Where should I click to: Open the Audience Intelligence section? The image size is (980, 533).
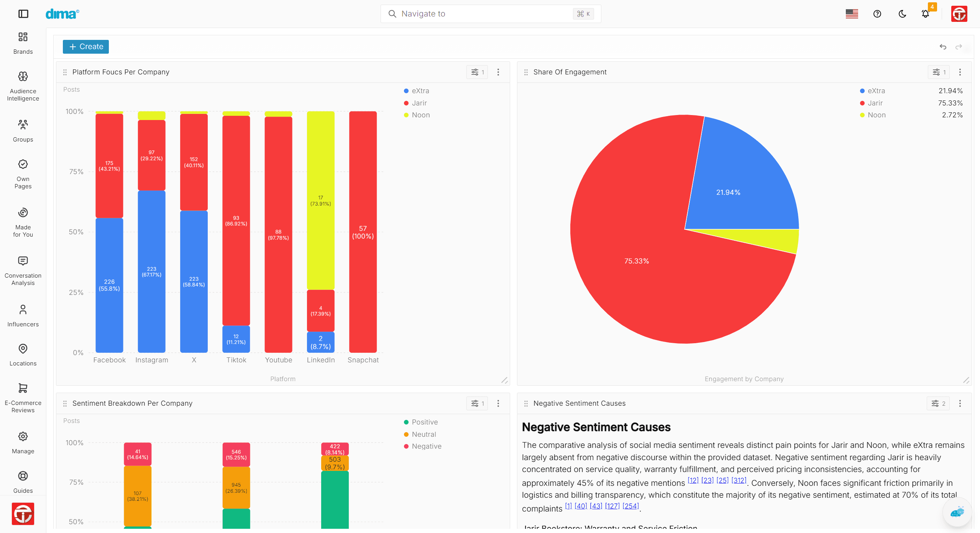[x=23, y=87]
